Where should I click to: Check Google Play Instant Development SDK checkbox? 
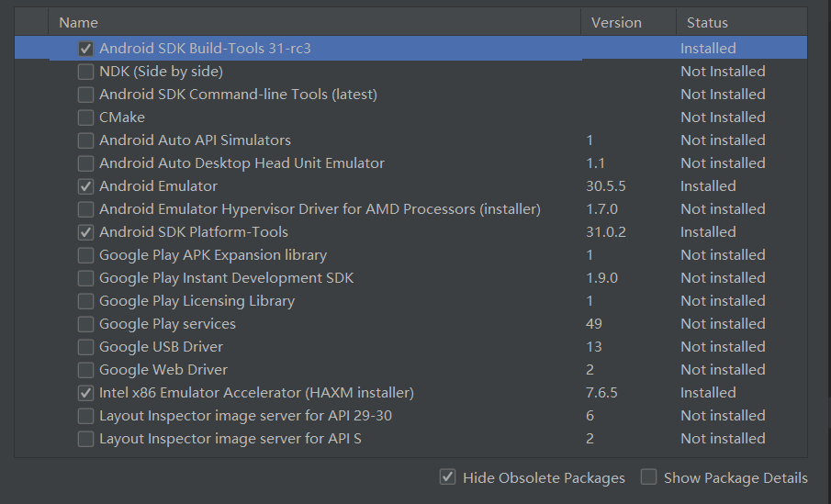coord(85,278)
